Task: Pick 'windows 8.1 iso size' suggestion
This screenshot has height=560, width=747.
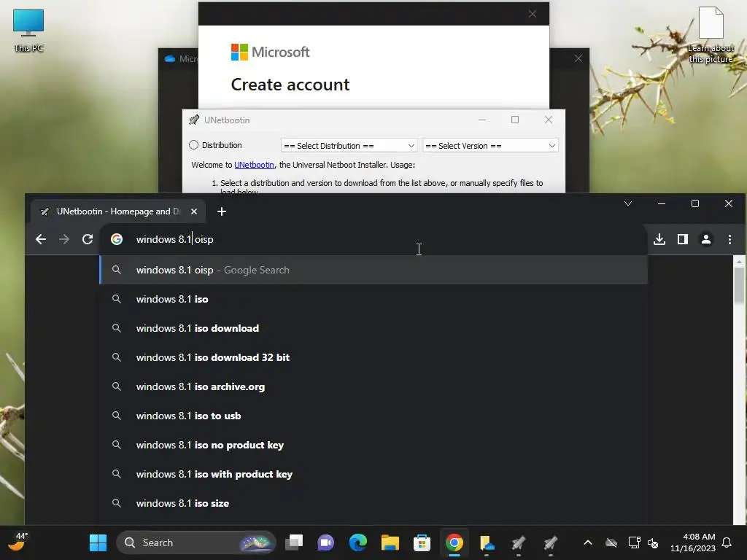Action: pyautogui.click(x=373, y=503)
